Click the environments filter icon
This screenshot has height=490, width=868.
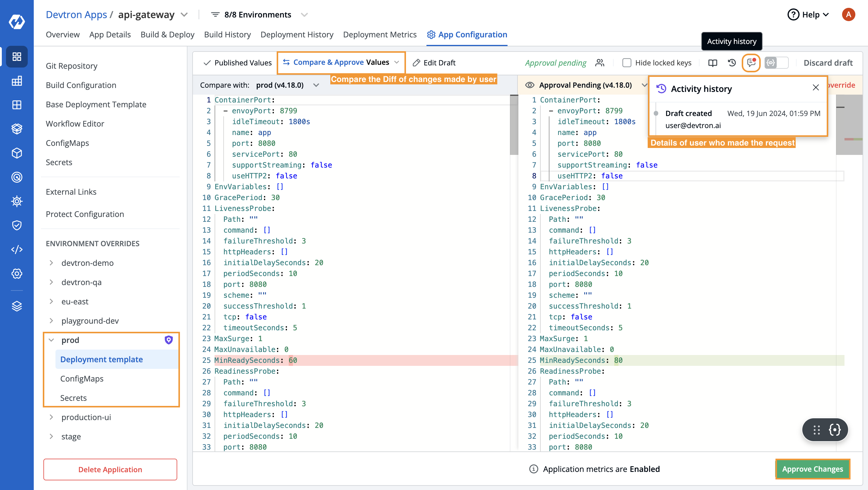[215, 14]
